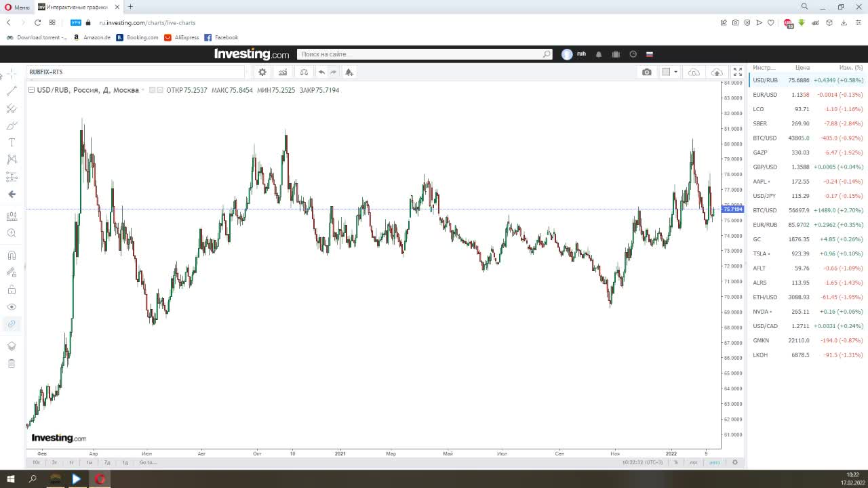Open the Booking.com bookmark

coord(138,37)
